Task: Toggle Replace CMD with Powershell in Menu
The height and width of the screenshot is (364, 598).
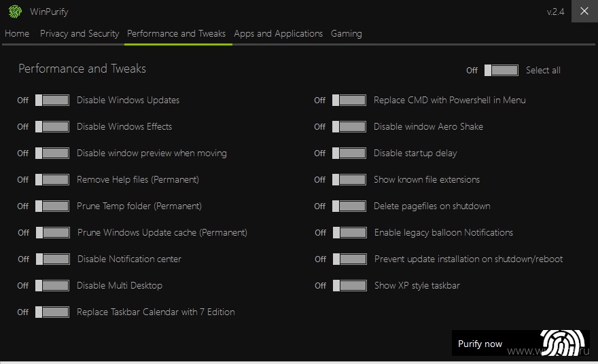Action: 349,101
